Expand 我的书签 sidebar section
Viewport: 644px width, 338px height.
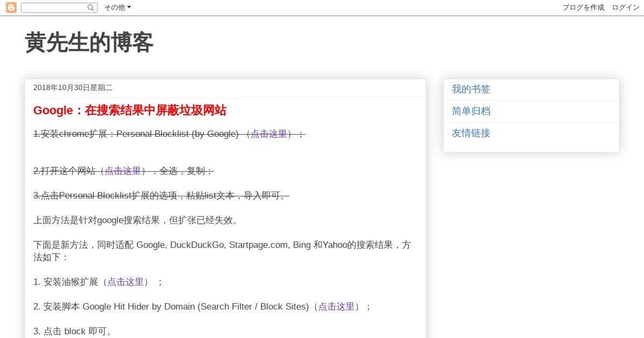pyautogui.click(x=471, y=90)
